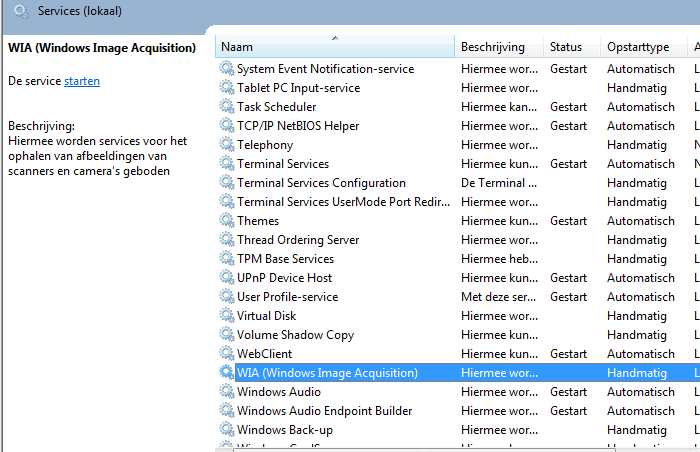Viewport: 700px width, 452px height.
Task: Sort list by Opstarttype column header
Action: coord(643,46)
